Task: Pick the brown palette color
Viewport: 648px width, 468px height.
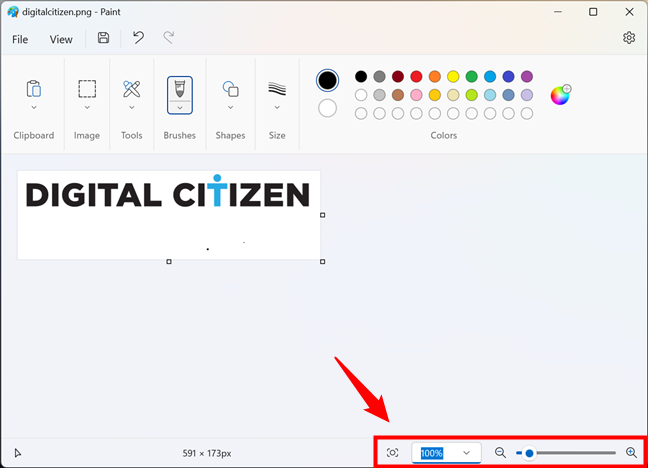Action: pyautogui.click(x=398, y=95)
